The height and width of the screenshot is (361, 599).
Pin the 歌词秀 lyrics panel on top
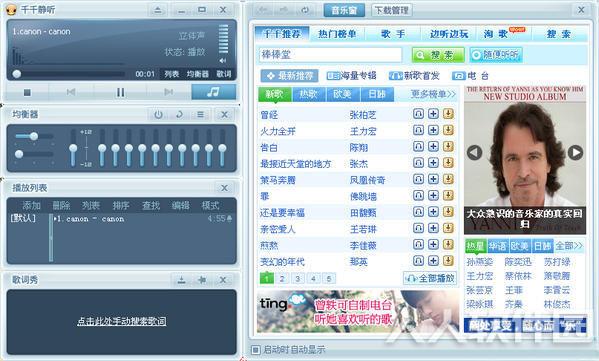tap(202, 280)
